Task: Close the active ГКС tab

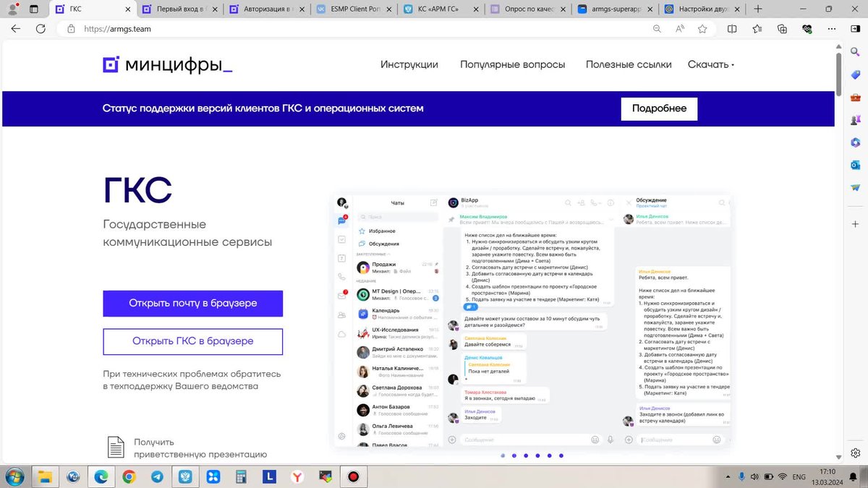Action: pyautogui.click(x=127, y=9)
